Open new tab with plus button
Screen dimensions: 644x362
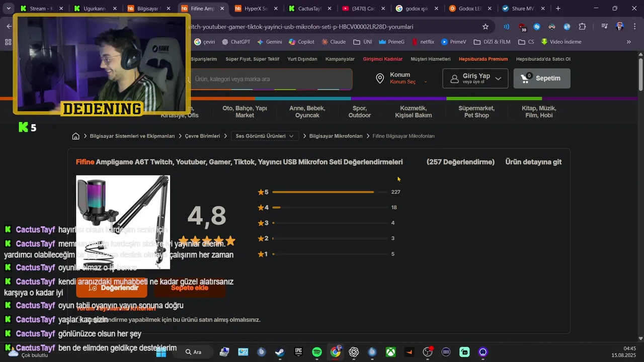tap(558, 9)
